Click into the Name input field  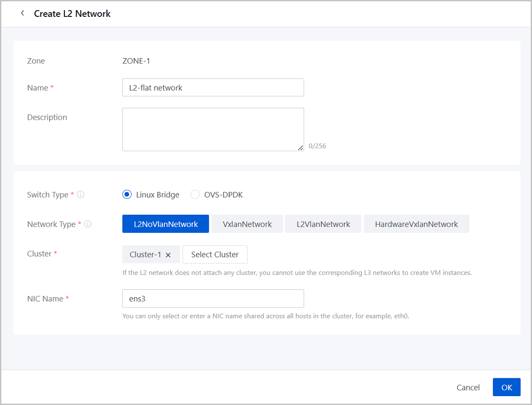[x=213, y=88]
